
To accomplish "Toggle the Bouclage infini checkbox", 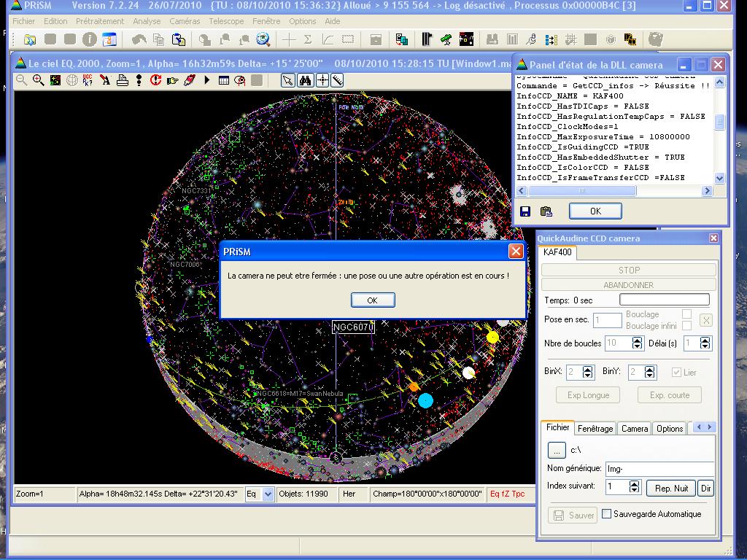I will coord(686,326).
